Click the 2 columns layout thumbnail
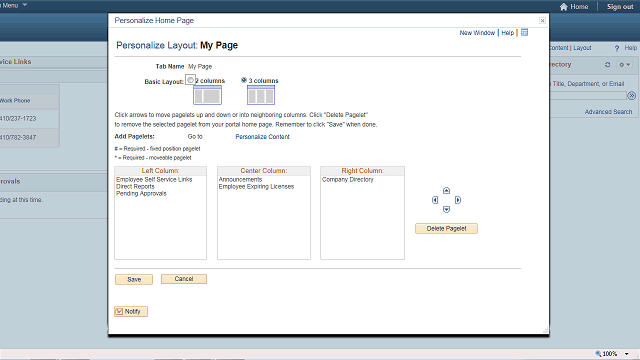Screen dimensions: 640x360 click(x=207, y=95)
